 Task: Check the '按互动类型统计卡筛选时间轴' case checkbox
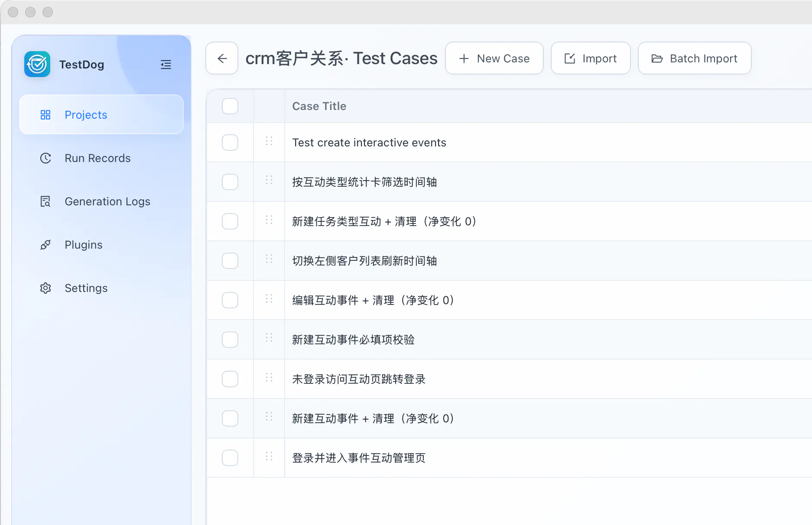[230, 182]
